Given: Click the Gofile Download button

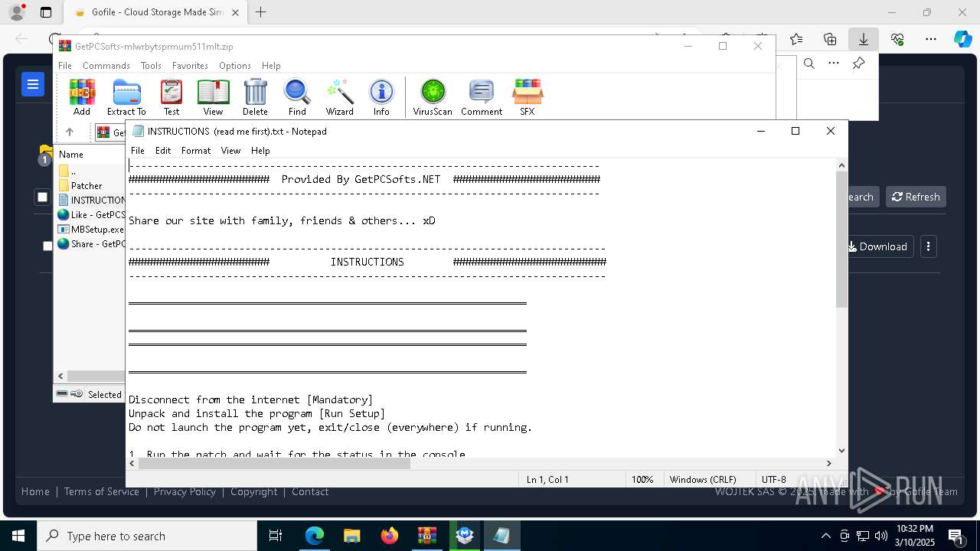Looking at the screenshot, I should point(877,246).
